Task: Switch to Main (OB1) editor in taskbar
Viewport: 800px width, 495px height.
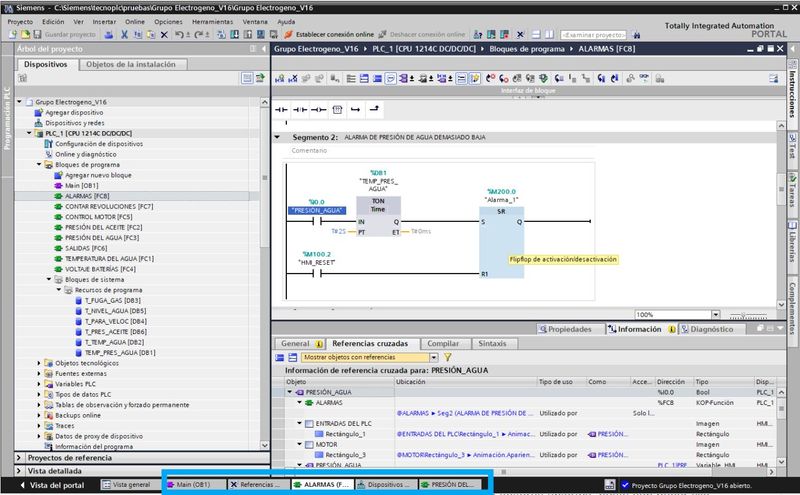Action: [195, 484]
